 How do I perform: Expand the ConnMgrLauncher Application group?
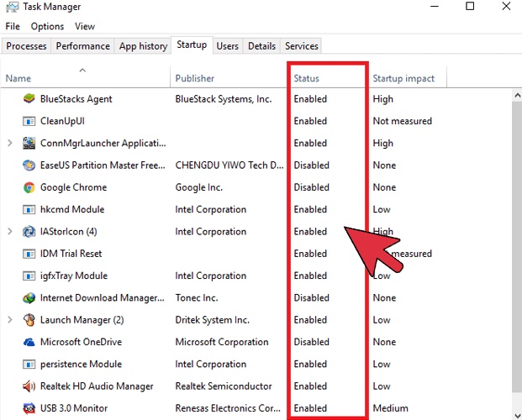click(x=10, y=143)
